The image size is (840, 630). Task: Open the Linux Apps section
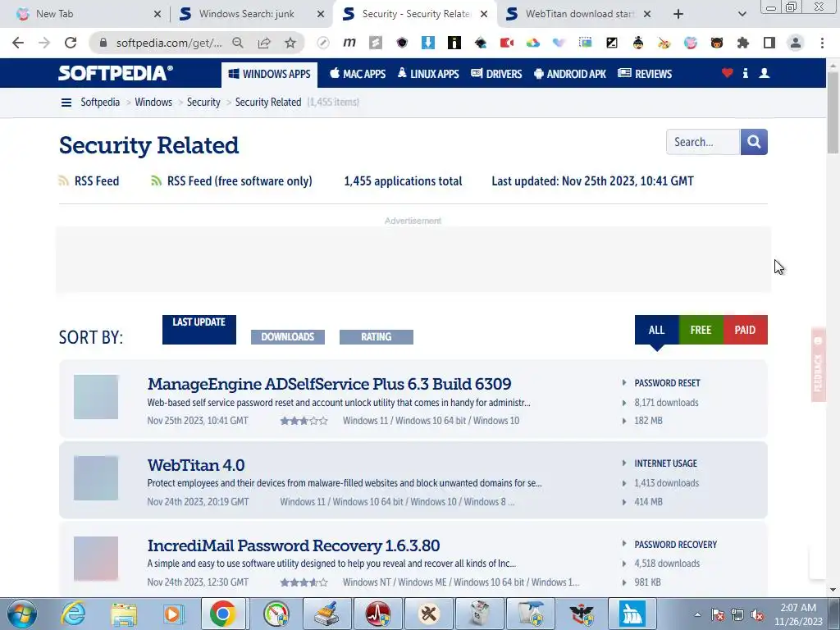point(428,74)
